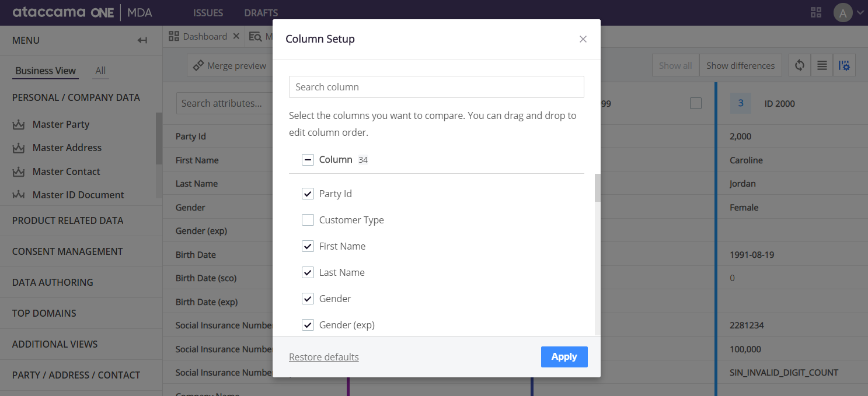Image resolution: width=868 pixels, height=396 pixels.
Task: Click the Merge preview button
Action: point(229,65)
